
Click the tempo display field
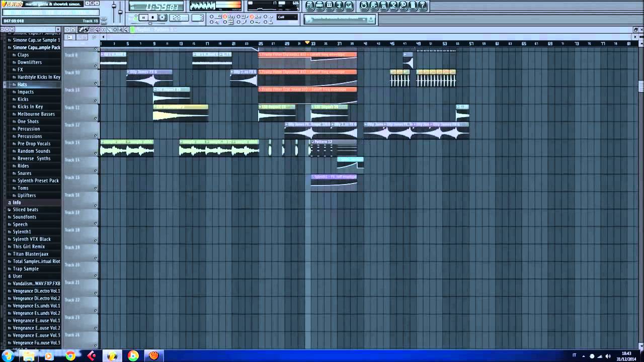(x=180, y=17)
